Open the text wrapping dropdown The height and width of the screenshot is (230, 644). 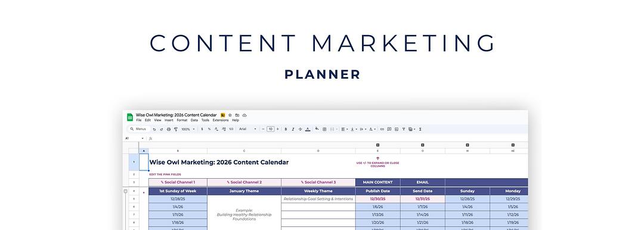(363, 129)
